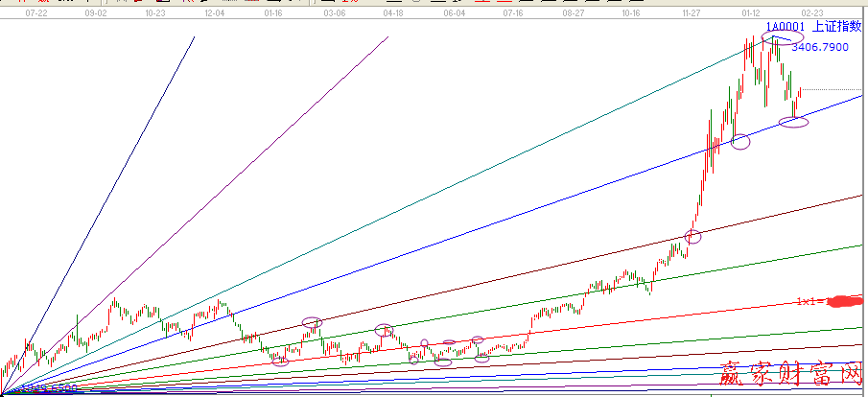Click the red dotted current-price line
The height and width of the screenshot is (397, 868).
tap(831, 89)
